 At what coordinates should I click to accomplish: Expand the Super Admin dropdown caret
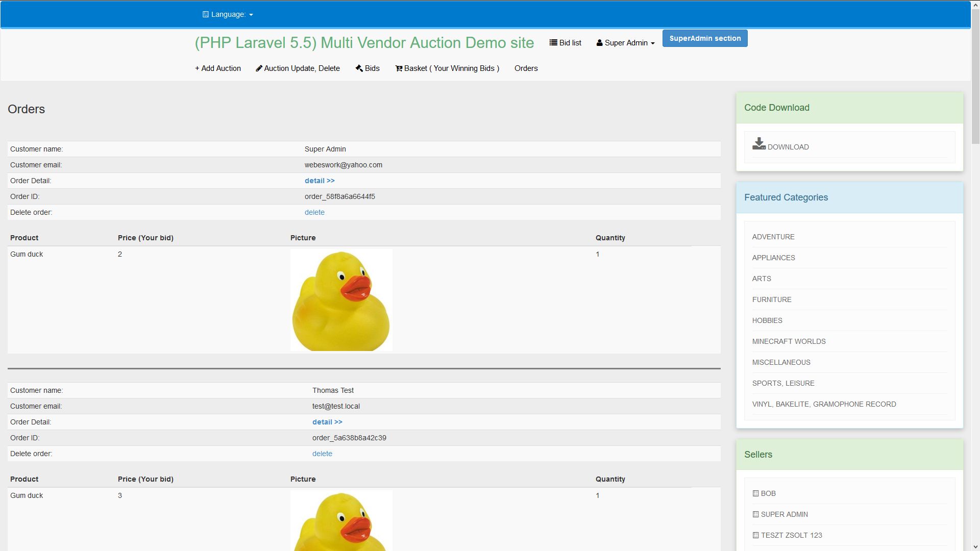coord(652,43)
